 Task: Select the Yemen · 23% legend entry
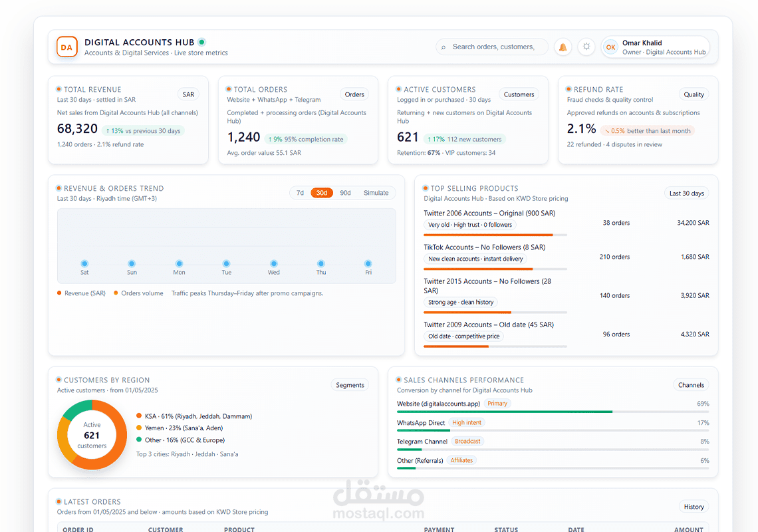coord(180,428)
